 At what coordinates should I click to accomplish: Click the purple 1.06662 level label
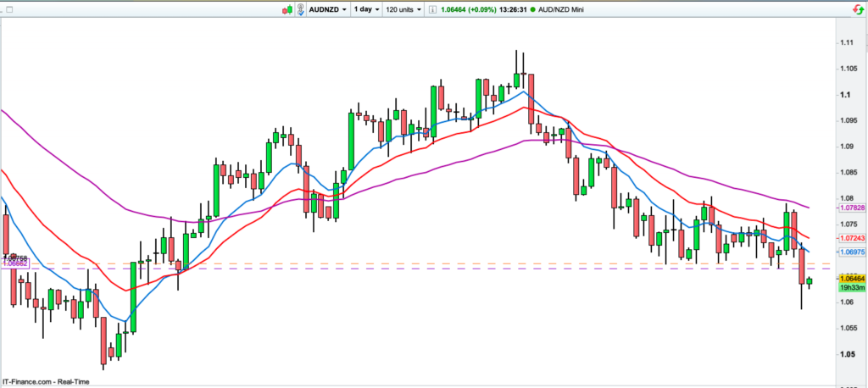pyautogui.click(x=16, y=263)
